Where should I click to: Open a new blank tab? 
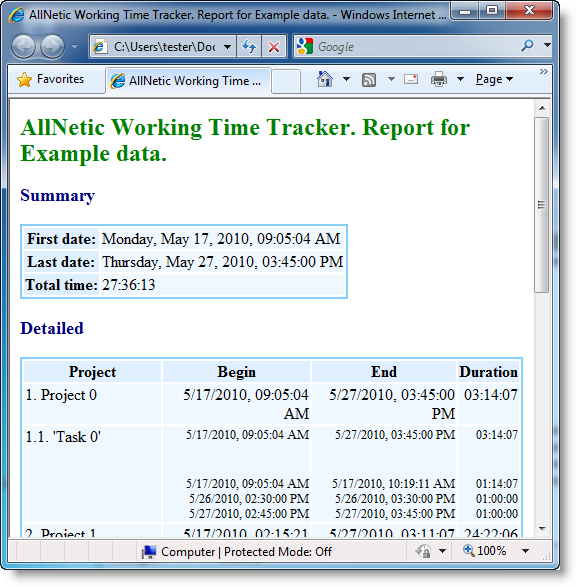pos(286,81)
